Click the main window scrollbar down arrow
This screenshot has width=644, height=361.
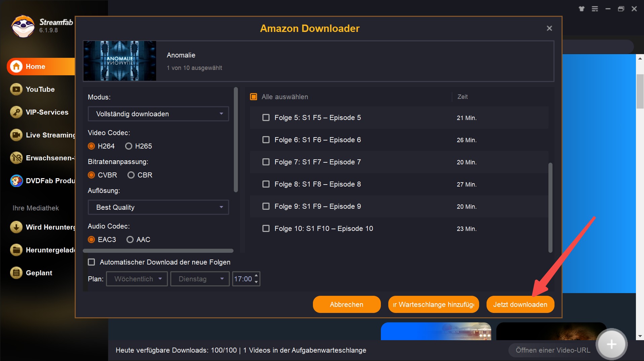click(x=640, y=336)
